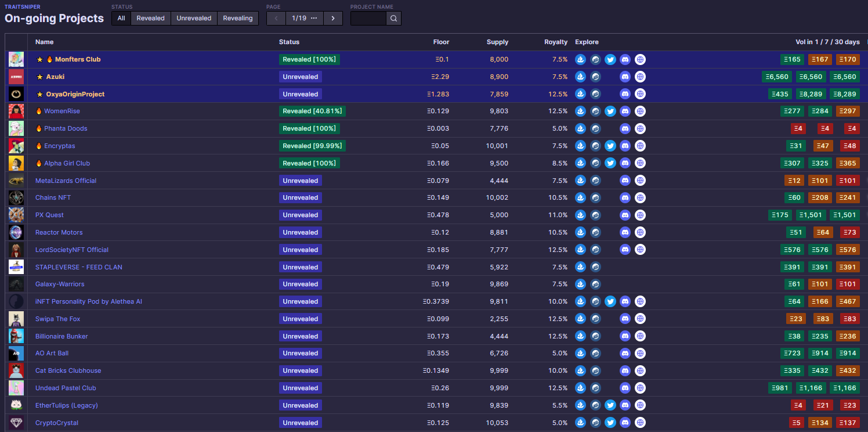Sort by the Status column header

click(290, 42)
